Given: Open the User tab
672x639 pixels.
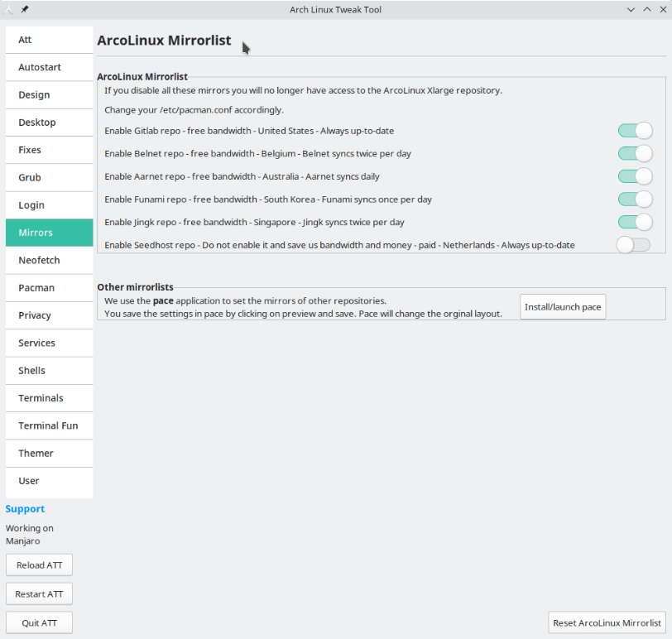Looking at the screenshot, I should coord(50,481).
